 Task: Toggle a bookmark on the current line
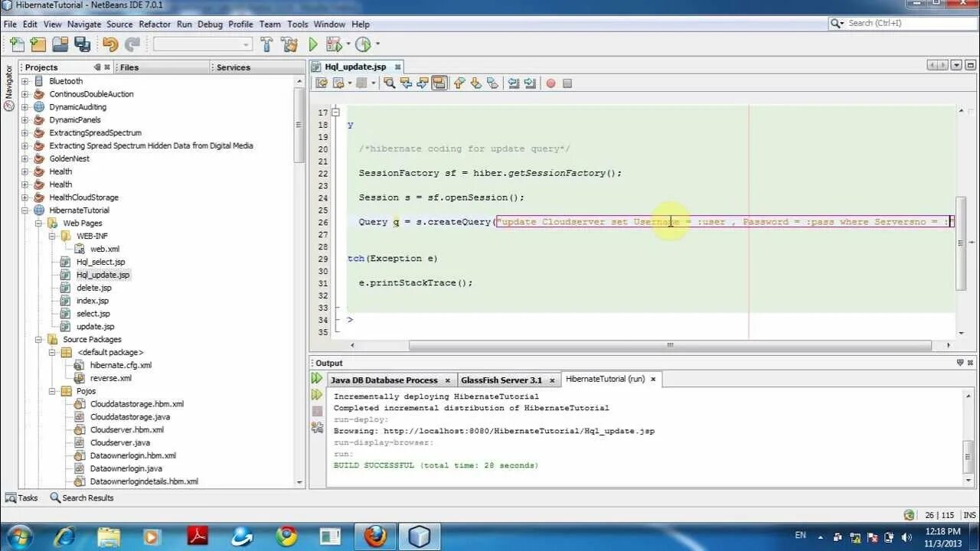click(x=492, y=83)
